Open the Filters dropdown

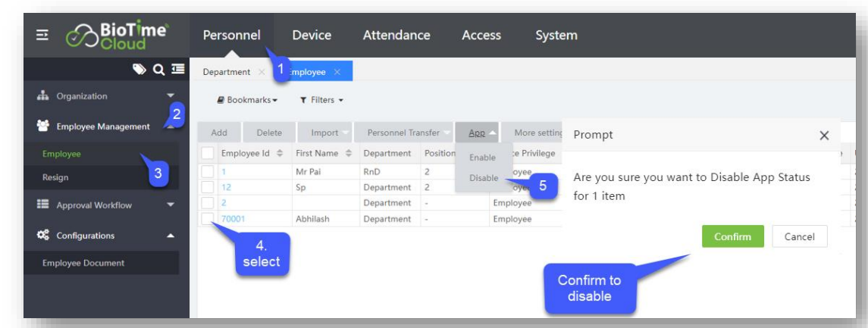[x=321, y=100]
